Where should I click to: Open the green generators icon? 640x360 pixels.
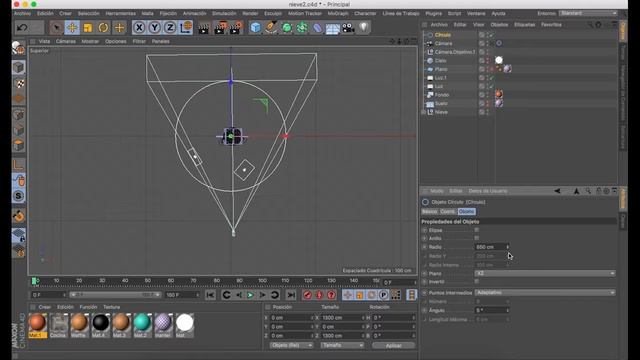point(287,28)
